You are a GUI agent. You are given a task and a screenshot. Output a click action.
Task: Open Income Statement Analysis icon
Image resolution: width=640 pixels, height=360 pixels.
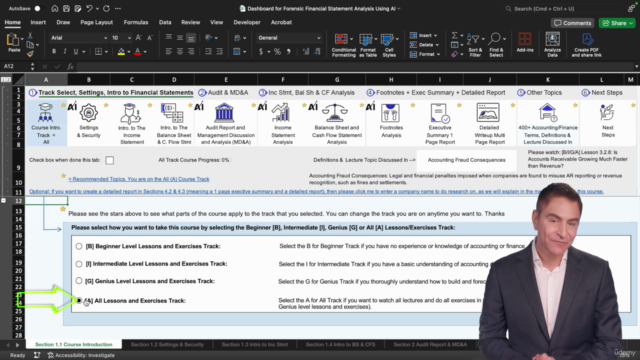pos(281,113)
